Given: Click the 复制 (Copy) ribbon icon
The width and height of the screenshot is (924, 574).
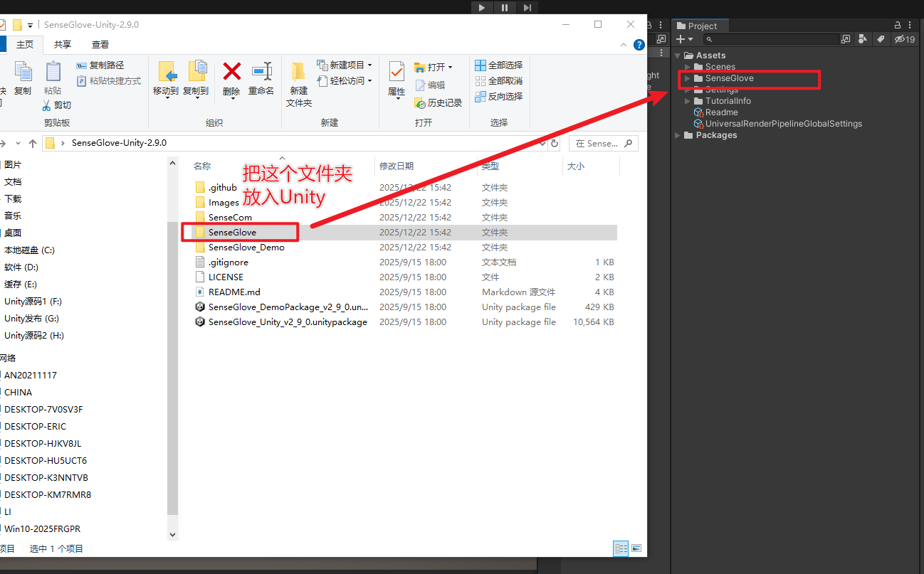Looking at the screenshot, I should coord(23,78).
